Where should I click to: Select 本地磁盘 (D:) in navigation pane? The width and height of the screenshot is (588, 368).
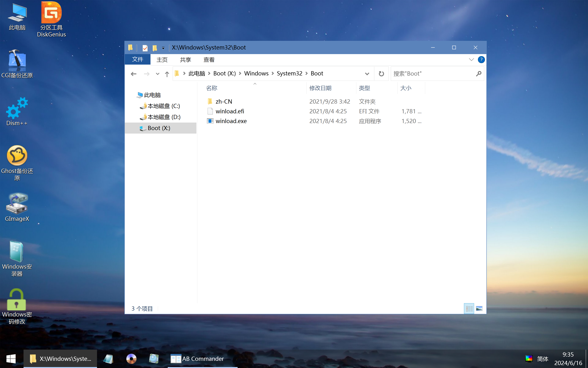164,117
